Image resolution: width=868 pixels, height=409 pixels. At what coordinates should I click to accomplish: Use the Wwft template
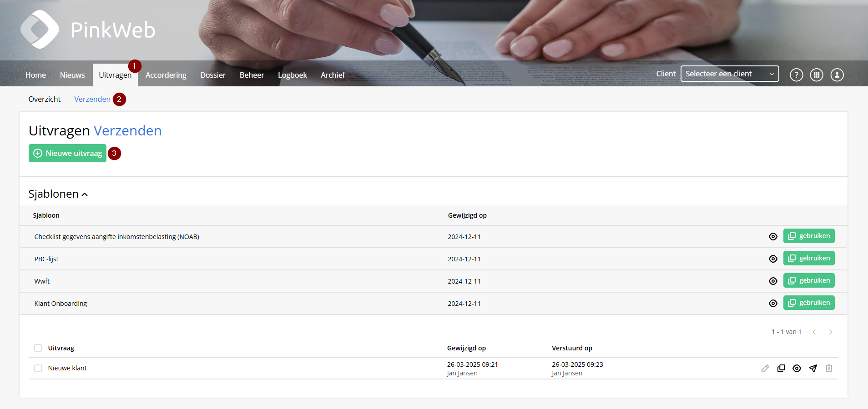[809, 280]
